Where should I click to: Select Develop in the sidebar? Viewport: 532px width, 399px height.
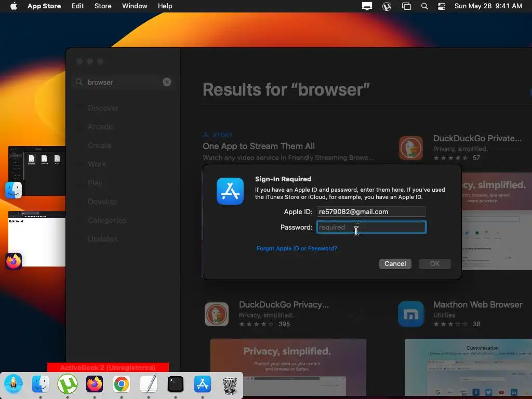point(102,201)
